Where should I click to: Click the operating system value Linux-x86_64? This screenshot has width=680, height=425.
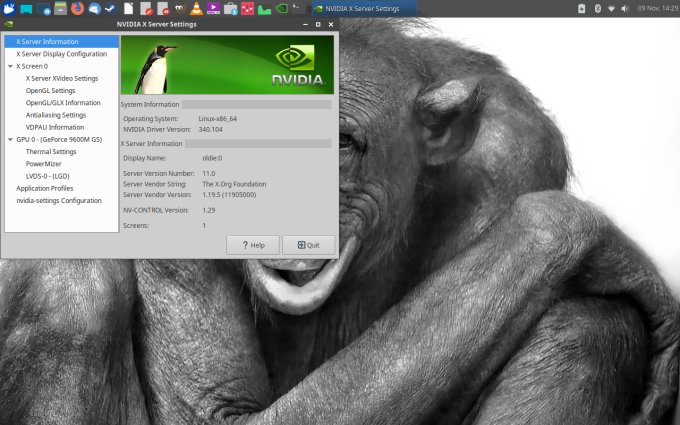pos(218,118)
